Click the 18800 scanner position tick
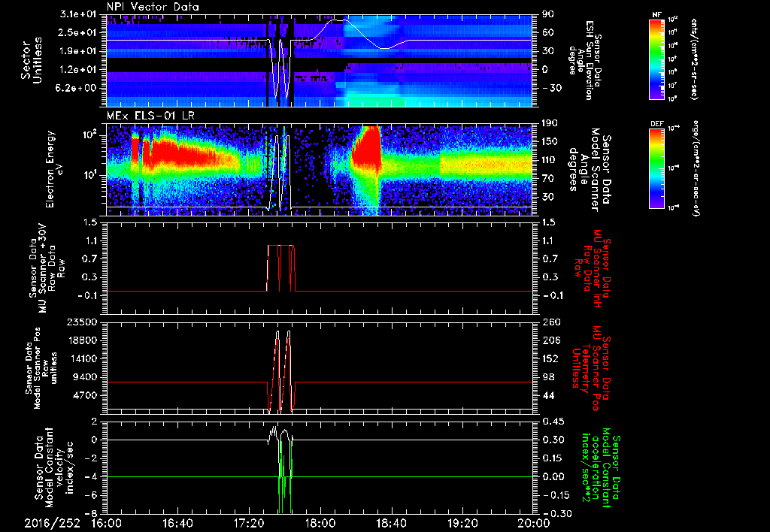The height and width of the screenshot is (532, 770). click(83, 340)
